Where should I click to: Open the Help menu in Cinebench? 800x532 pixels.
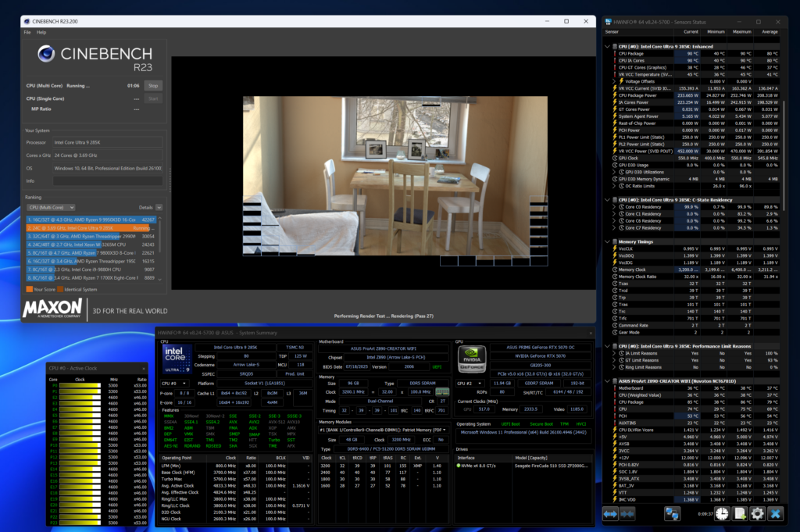[41, 32]
